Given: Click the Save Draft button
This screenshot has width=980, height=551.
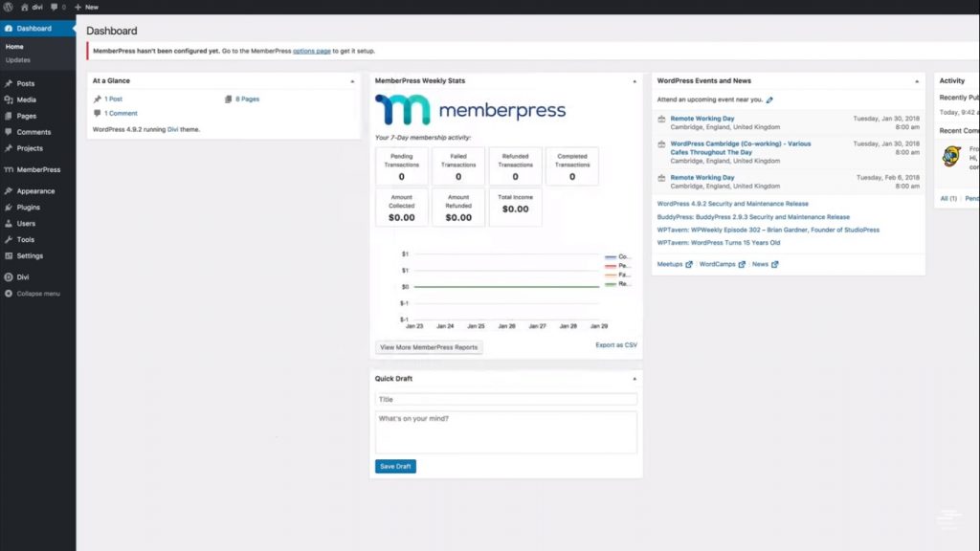Looking at the screenshot, I should pos(395,466).
